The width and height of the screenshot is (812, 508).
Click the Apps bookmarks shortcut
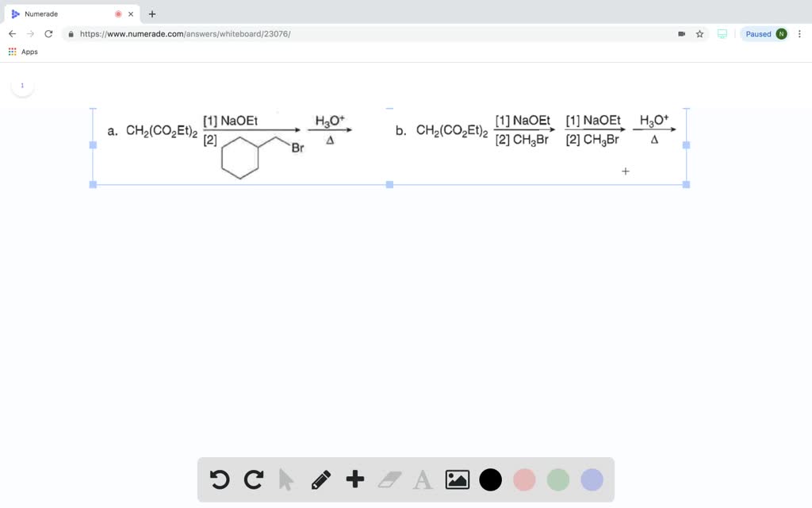[23, 52]
